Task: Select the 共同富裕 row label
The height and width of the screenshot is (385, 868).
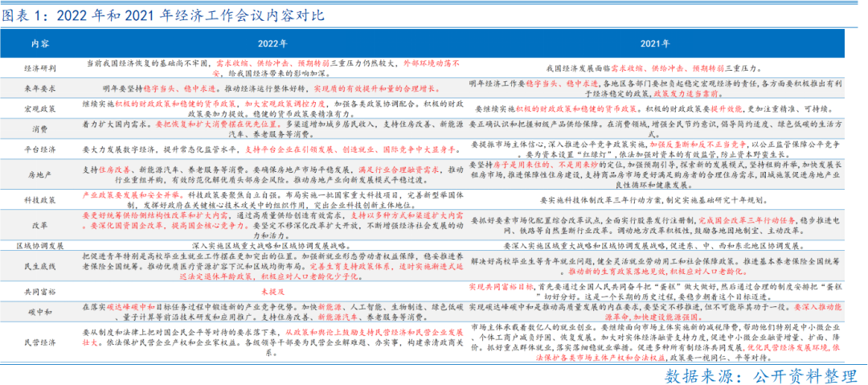Action: pos(39,289)
